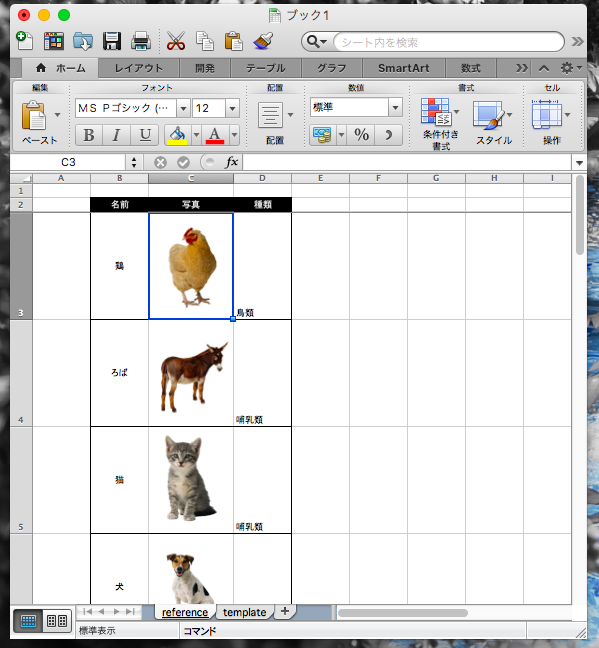Click the Save floppy disk icon
599x648 pixels.
coord(112,41)
